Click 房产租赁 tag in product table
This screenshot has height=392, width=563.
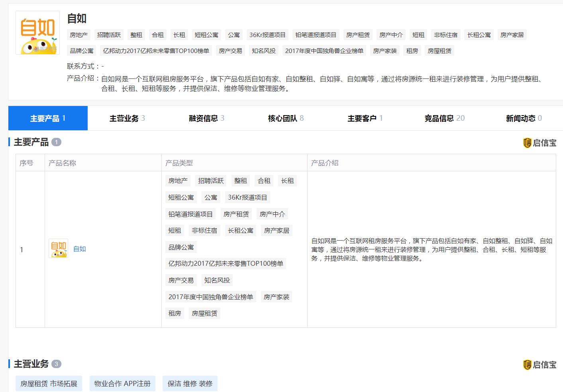[x=236, y=214]
